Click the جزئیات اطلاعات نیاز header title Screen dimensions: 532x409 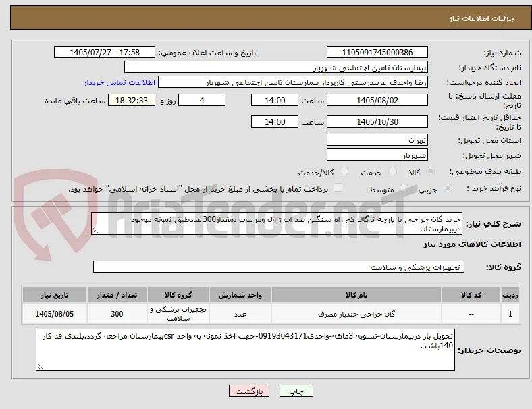click(x=482, y=18)
